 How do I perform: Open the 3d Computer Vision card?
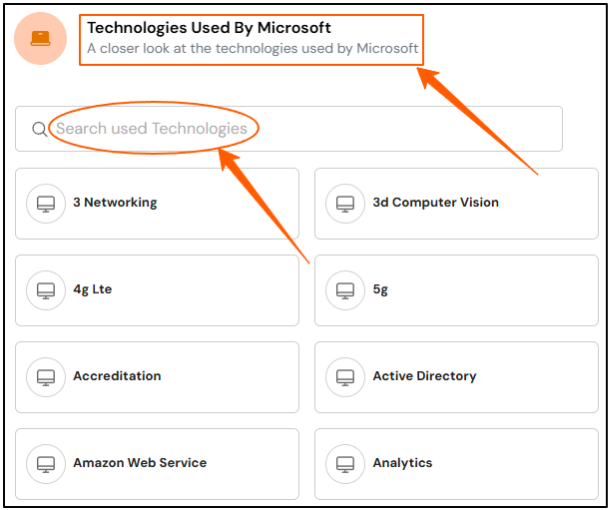pos(456,204)
